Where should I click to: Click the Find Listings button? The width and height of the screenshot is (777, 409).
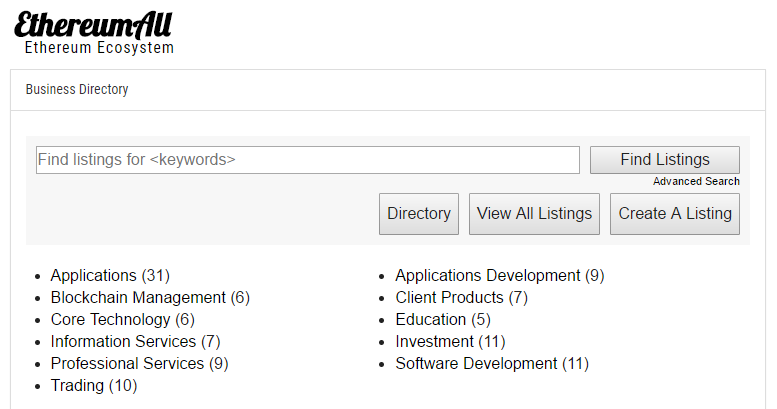point(665,160)
